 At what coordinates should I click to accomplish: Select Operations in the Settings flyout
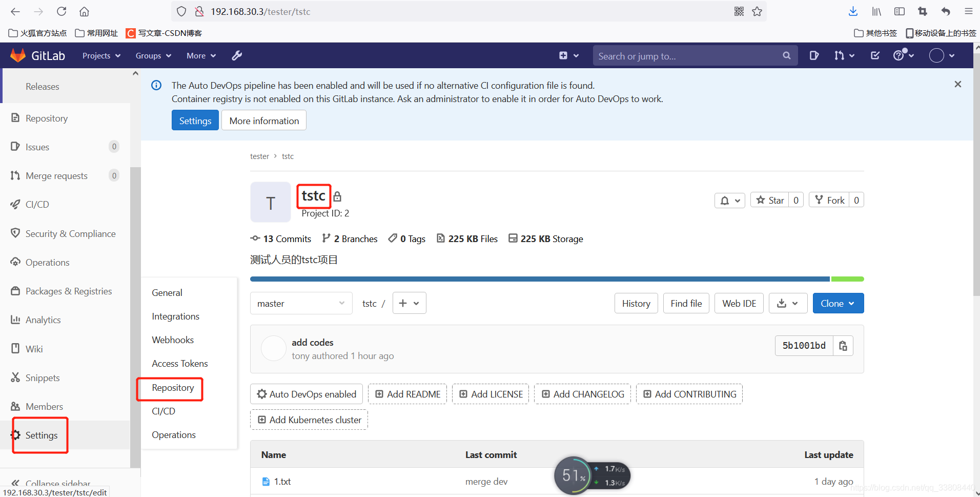[174, 435]
